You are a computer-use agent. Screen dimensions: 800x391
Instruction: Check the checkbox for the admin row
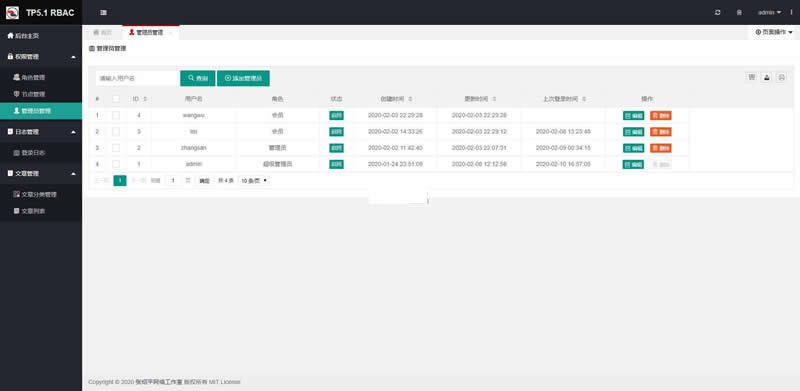tap(116, 164)
